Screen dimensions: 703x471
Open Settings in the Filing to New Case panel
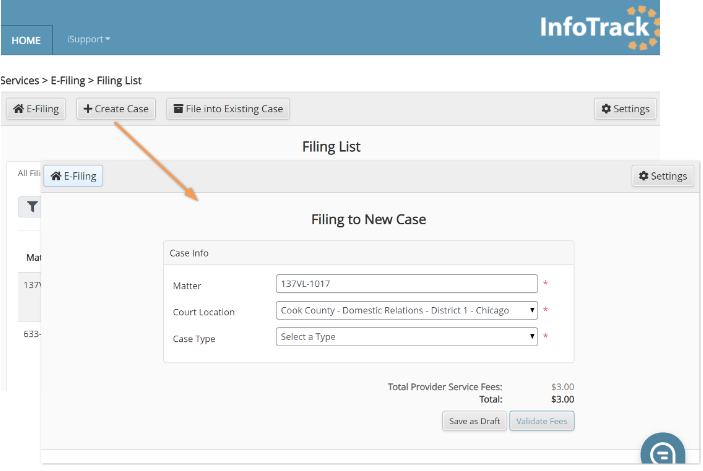pos(663,176)
